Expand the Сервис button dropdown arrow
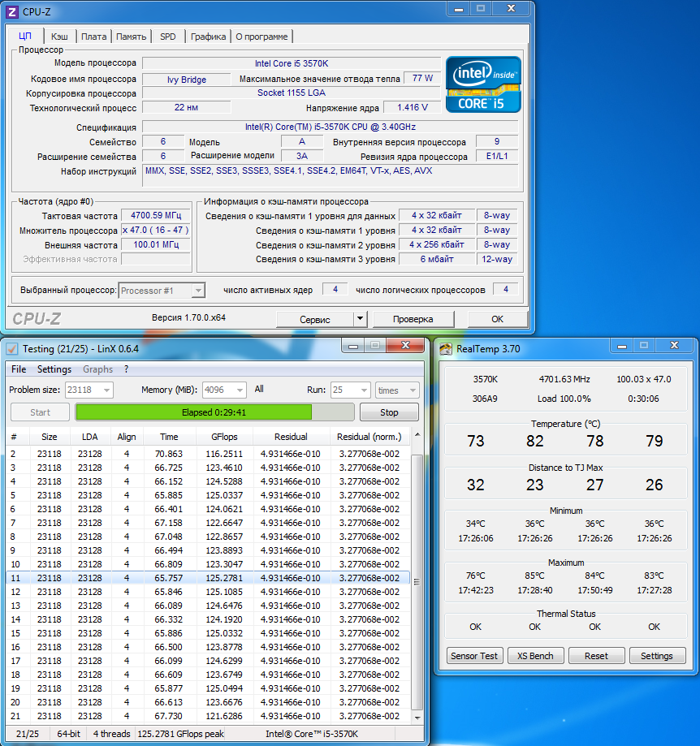This screenshot has height=746, width=700. pyautogui.click(x=361, y=319)
